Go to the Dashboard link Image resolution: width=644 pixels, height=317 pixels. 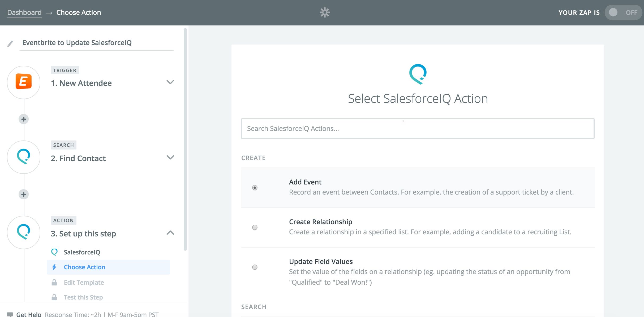click(24, 12)
